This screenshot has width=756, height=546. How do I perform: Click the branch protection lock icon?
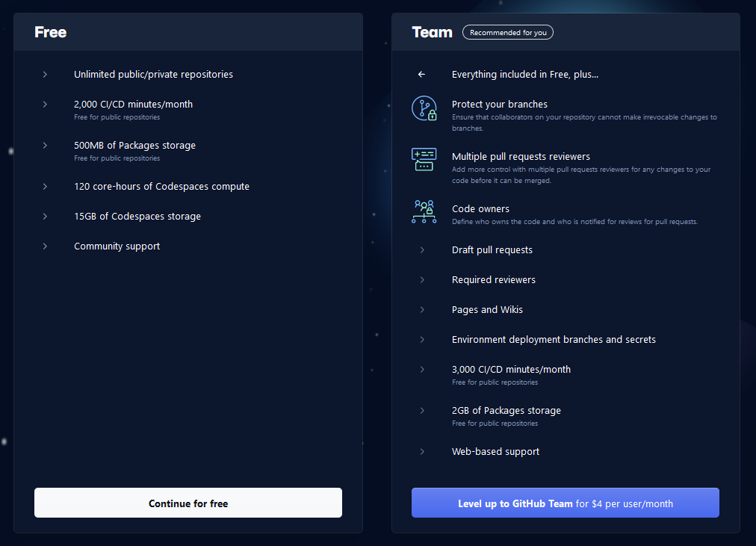[424, 108]
